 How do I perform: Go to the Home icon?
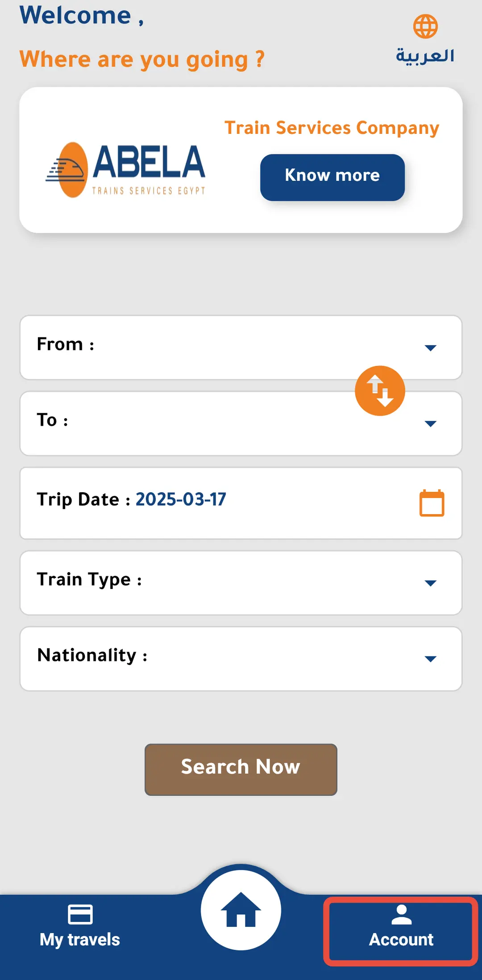241,909
